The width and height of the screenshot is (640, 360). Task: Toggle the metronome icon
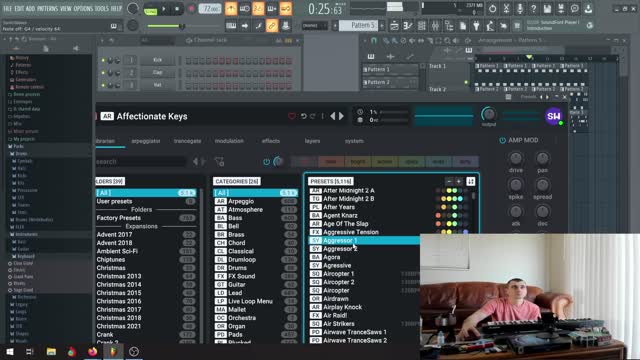(x=231, y=9)
